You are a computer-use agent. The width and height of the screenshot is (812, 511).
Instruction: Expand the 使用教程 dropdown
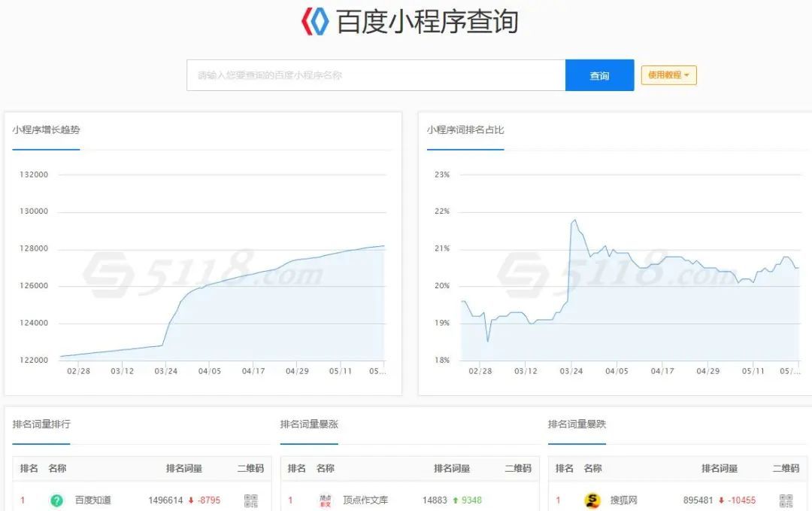(668, 75)
